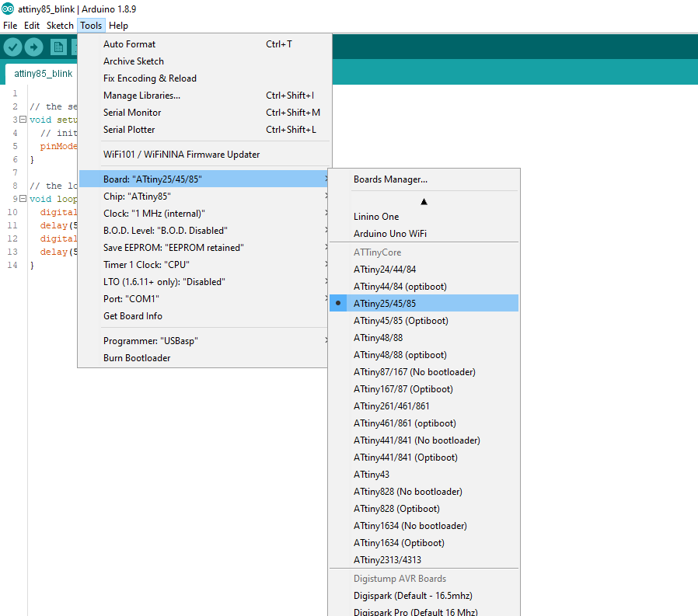Viewport: 698px width, 616px height.
Task: Choose Fix Encoding & Reload
Action: (x=204, y=78)
